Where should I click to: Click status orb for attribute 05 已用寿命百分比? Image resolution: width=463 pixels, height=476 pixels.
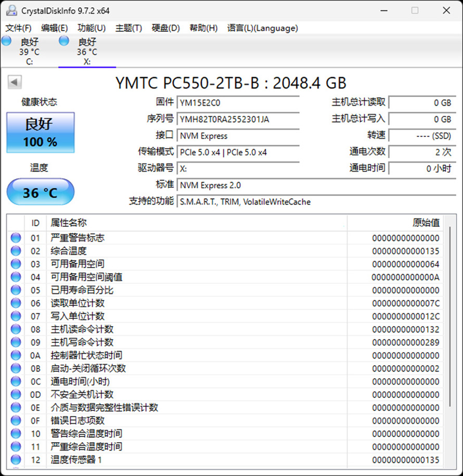(x=16, y=290)
